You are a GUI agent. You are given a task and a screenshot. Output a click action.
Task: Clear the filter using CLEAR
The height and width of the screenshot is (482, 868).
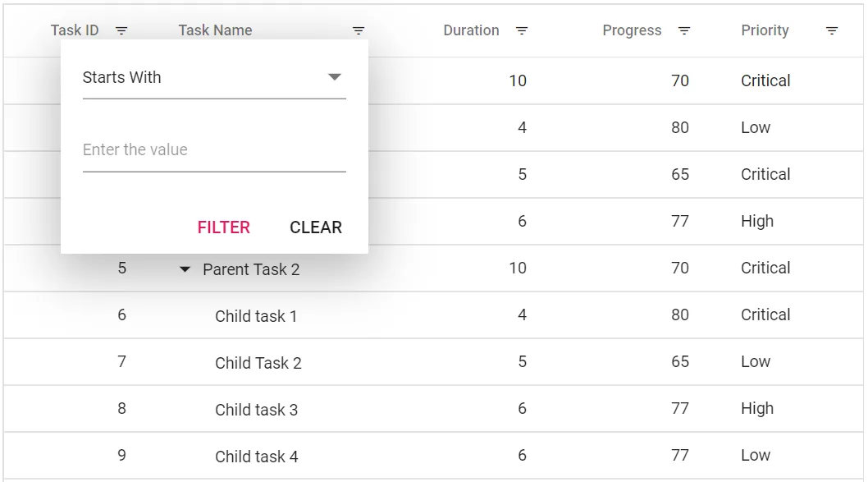tap(315, 227)
